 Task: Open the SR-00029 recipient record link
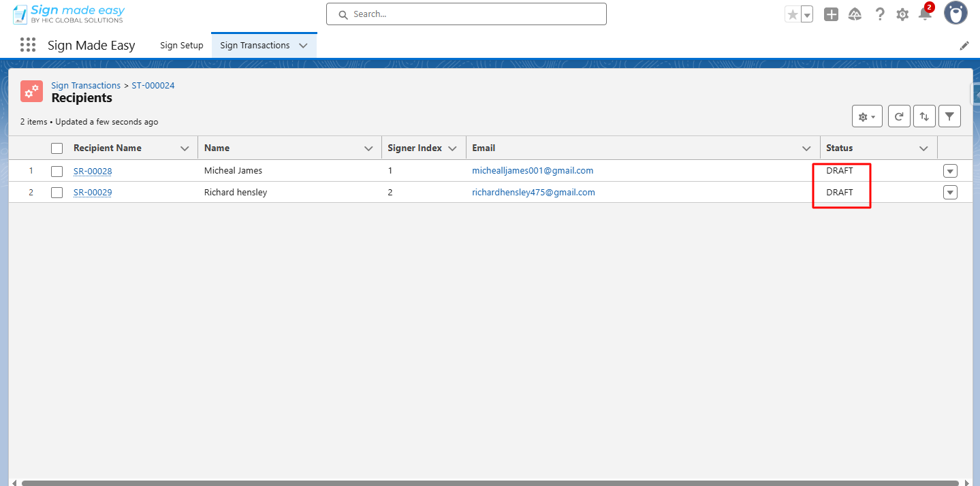tap(93, 193)
